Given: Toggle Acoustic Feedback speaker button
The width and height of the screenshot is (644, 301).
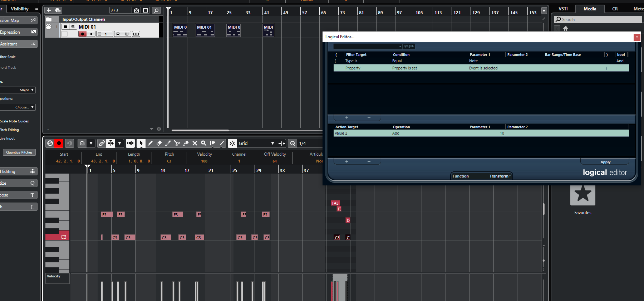Looking at the screenshot, I should coord(131,143).
